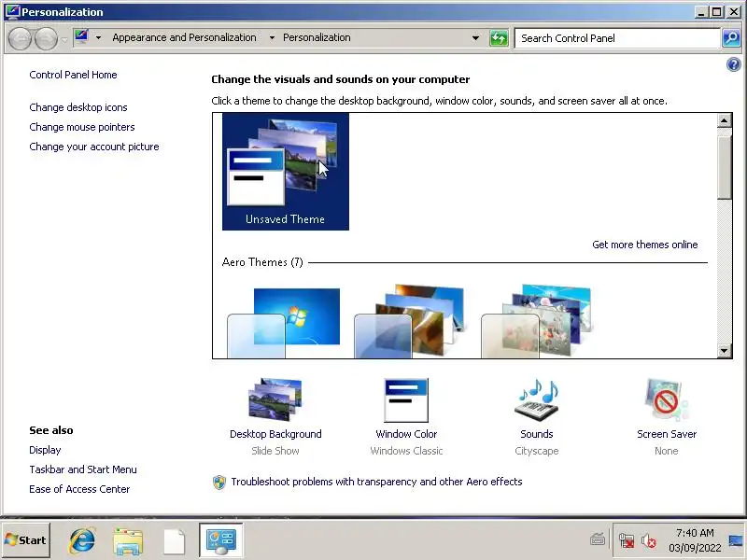
Task: Click the on-screen keyboard tray icon
Action: [598, 540]
